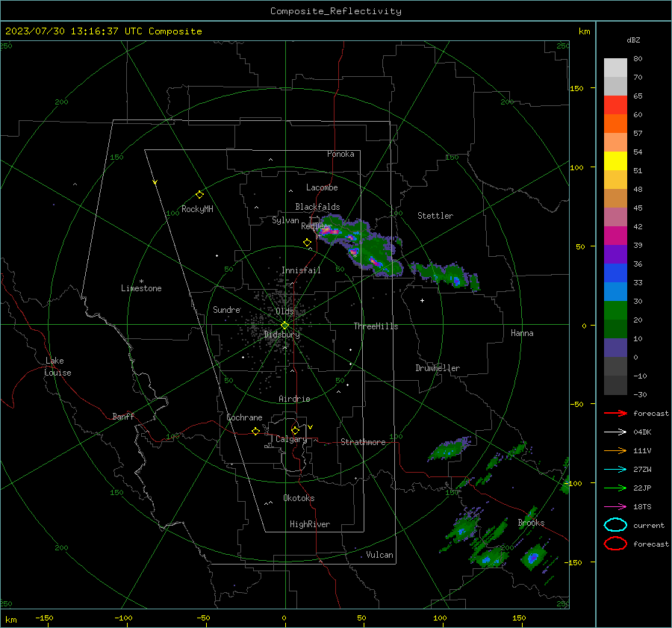Click the Airdrie city label
The image size is (672, 628).
click(x=294, y=399)
